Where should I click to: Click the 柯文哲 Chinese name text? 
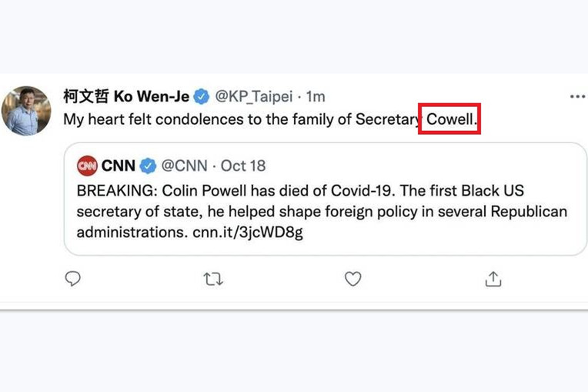[85, 97]
